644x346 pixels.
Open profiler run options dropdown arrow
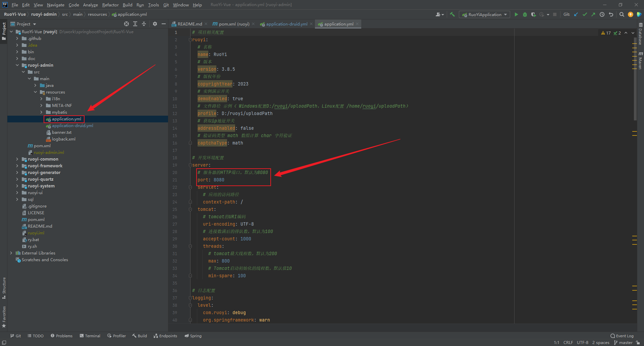[548, 14]
